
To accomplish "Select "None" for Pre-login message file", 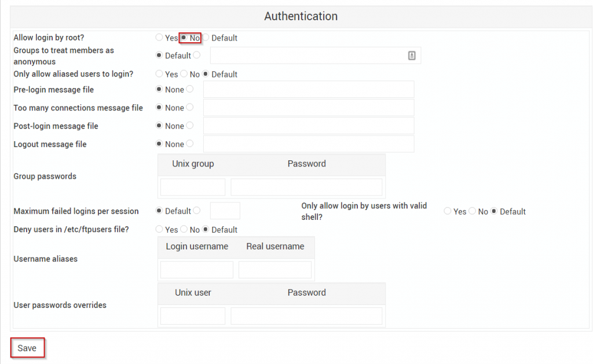I will pyautogui.click(x=160, y=90).
